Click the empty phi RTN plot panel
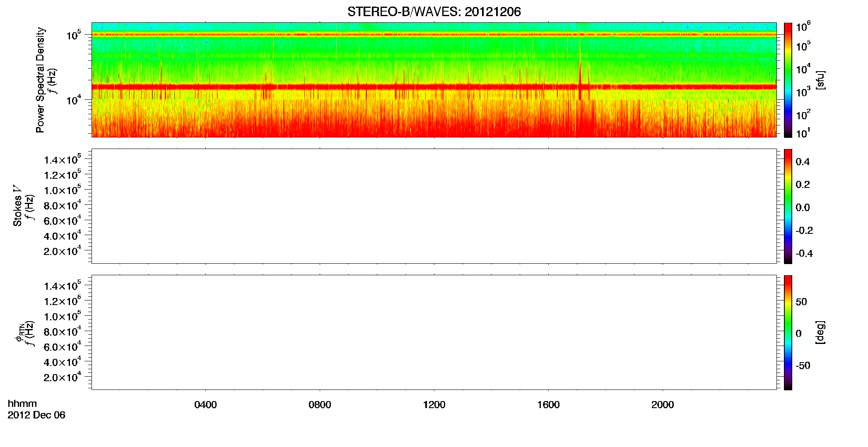Screen dimensions: 868x447 (434, 332)
